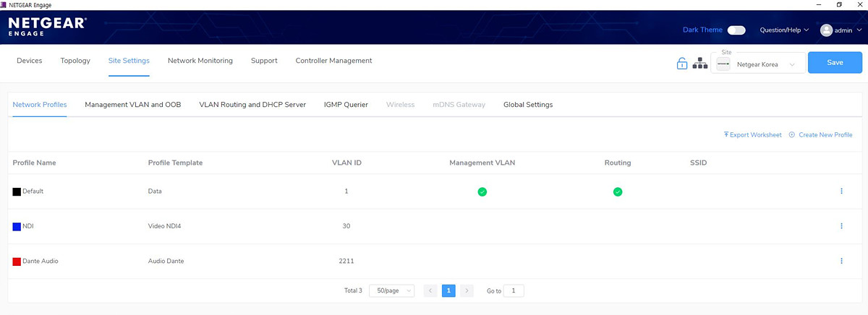868x315 pixels.
Task: Click the NETGEAR Engage title bar app icon
Action: [4, 4]
